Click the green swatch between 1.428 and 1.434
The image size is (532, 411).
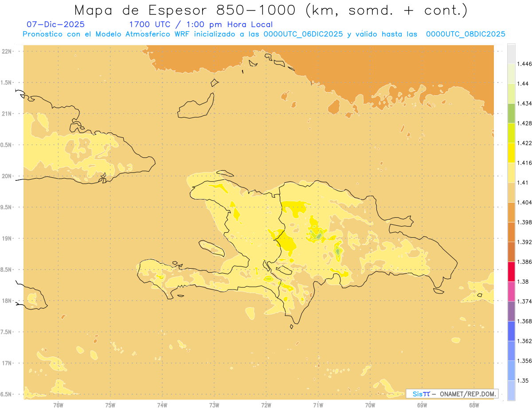coord(511,113)
